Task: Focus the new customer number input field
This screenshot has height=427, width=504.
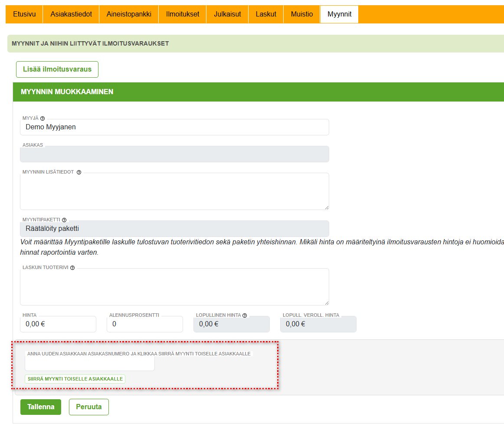Action: click(90, 365)
